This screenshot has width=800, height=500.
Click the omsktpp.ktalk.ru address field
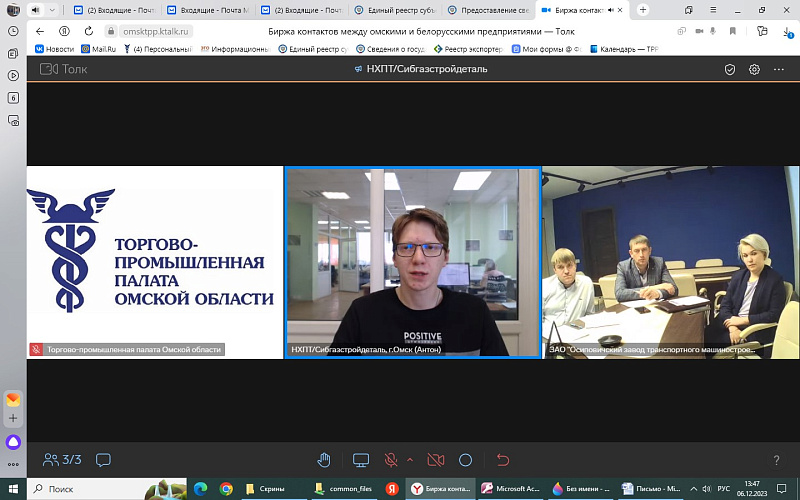[x=156, y=32]
